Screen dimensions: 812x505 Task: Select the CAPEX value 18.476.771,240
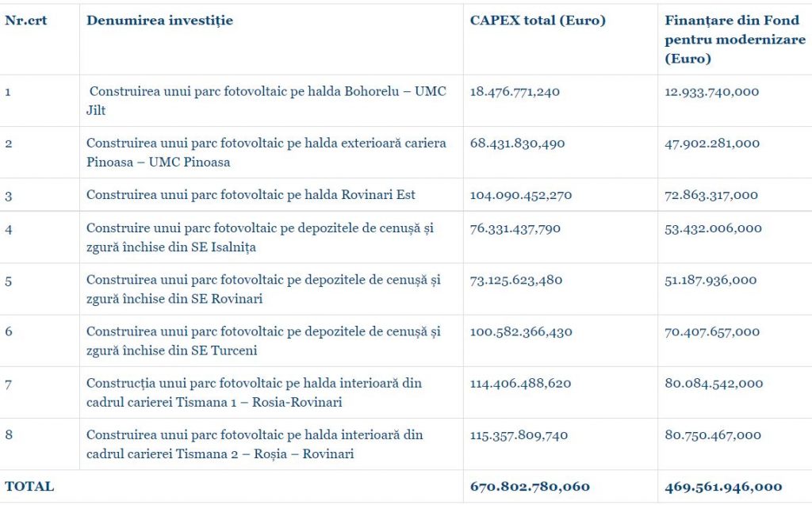tap(515, 92)
